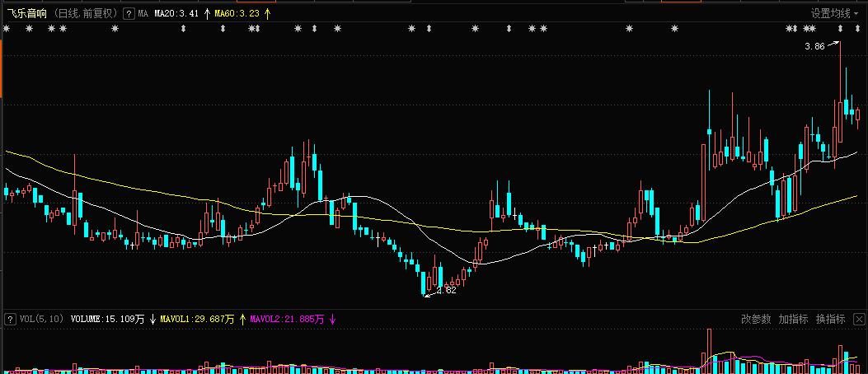Click the MA20:3.41 moving average value
868x374 pixels.
(176, 14)
